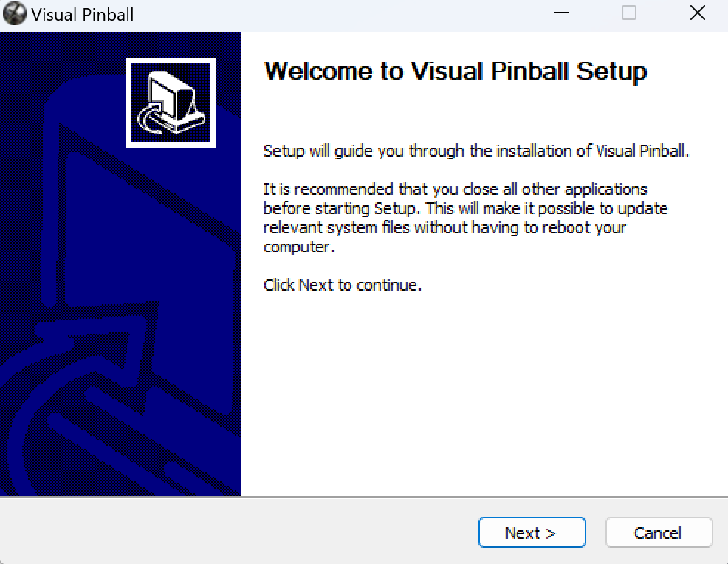Click the Visual Pinball logo in the title bar
Image resolution: width=728 pixels, height=564 pixels.
(x=13, y=13)
